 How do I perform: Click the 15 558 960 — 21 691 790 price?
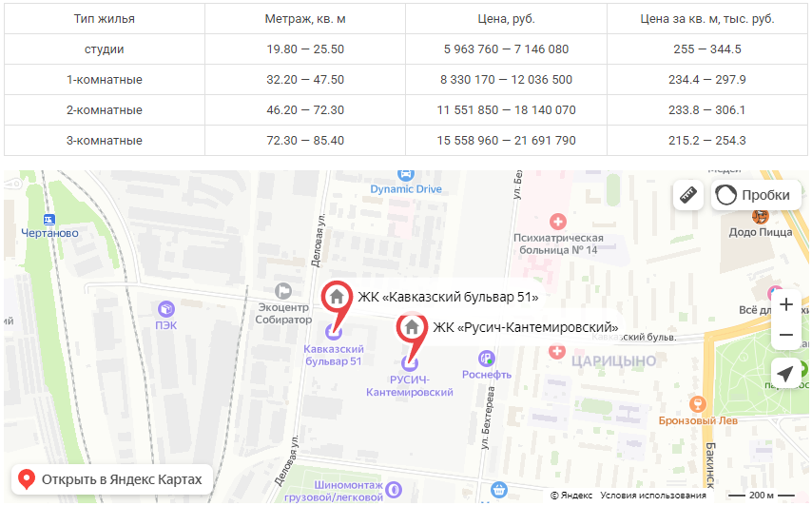click(x=506, y=141)
